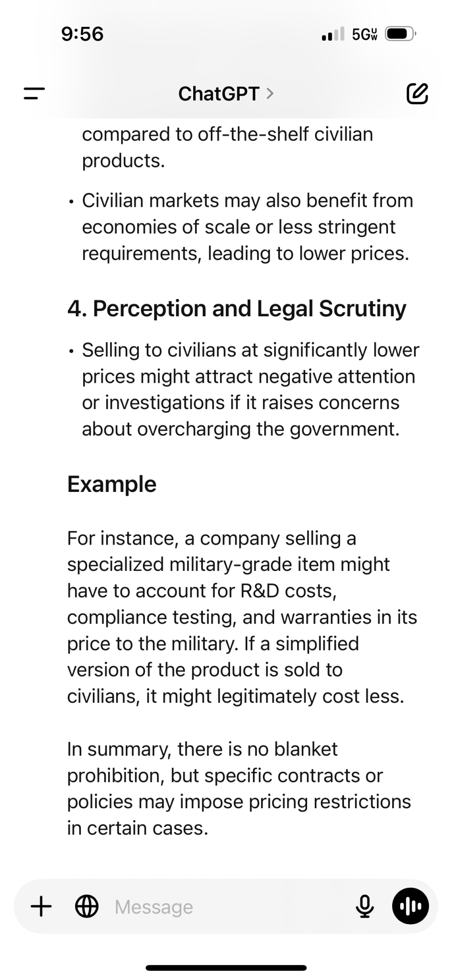Tap the 5G network indicator
The width and height of the screenshot is (452, 980).
click(x=364, y=34)
